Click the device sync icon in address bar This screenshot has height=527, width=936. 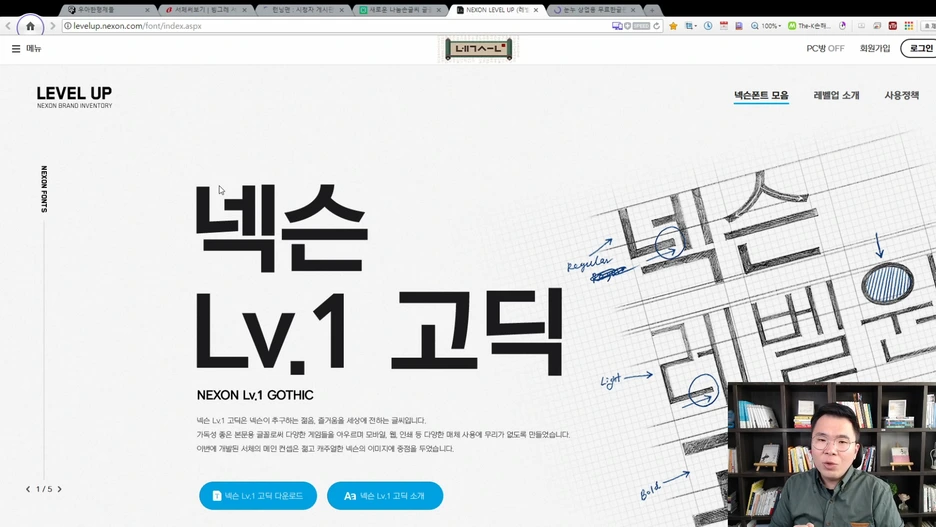(617, 26)
